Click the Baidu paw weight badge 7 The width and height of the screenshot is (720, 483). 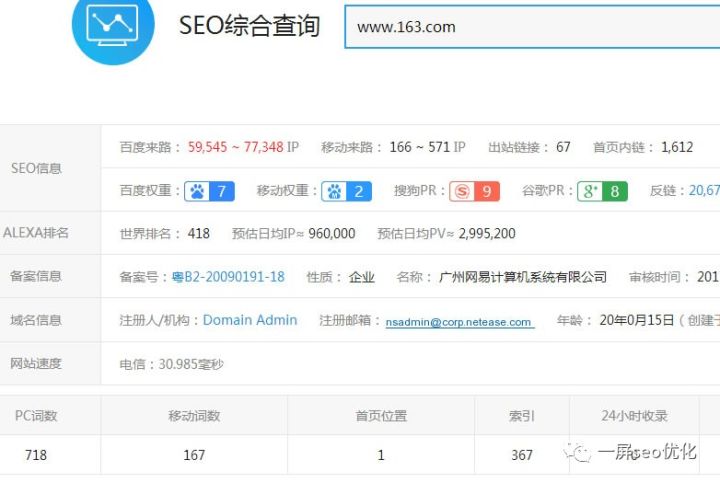(209, 191)
